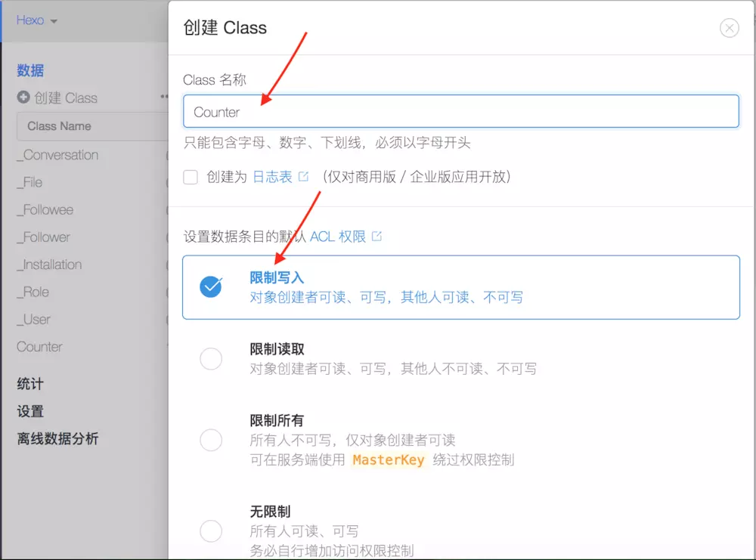Select the _Conversation class
The width and height of the screenshot is (756, 560).
pos(57,155)
